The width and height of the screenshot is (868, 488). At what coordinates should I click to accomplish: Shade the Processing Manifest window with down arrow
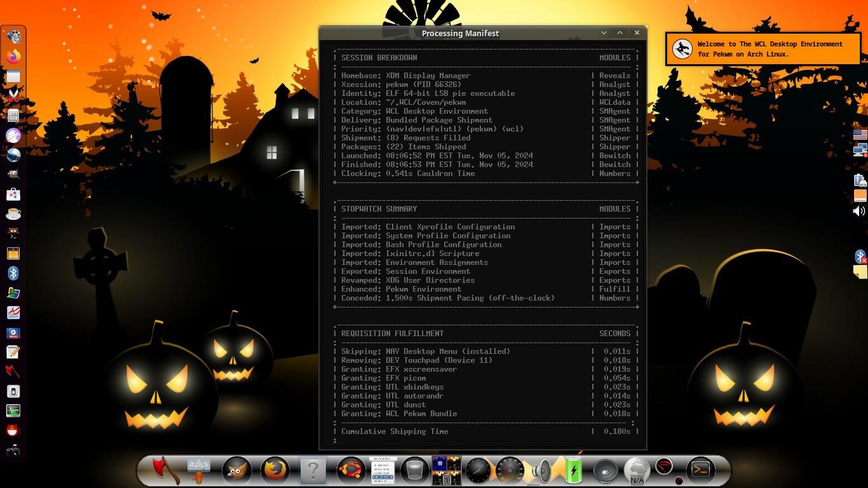point(604,33)
